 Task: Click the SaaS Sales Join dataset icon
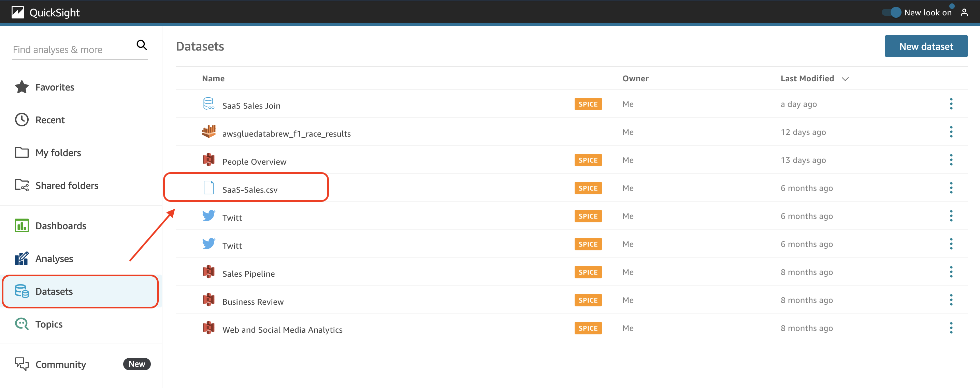click(x=208, y=104)
